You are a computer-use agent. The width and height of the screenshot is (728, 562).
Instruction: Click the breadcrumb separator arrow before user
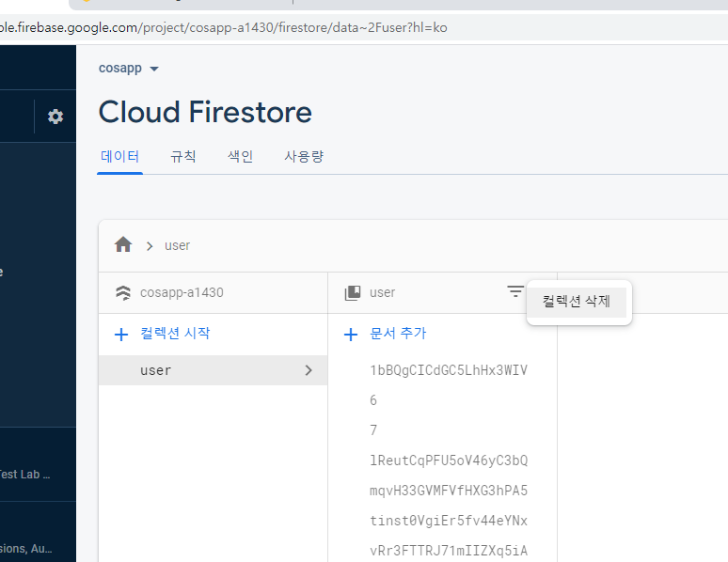(x=150, y=246)
